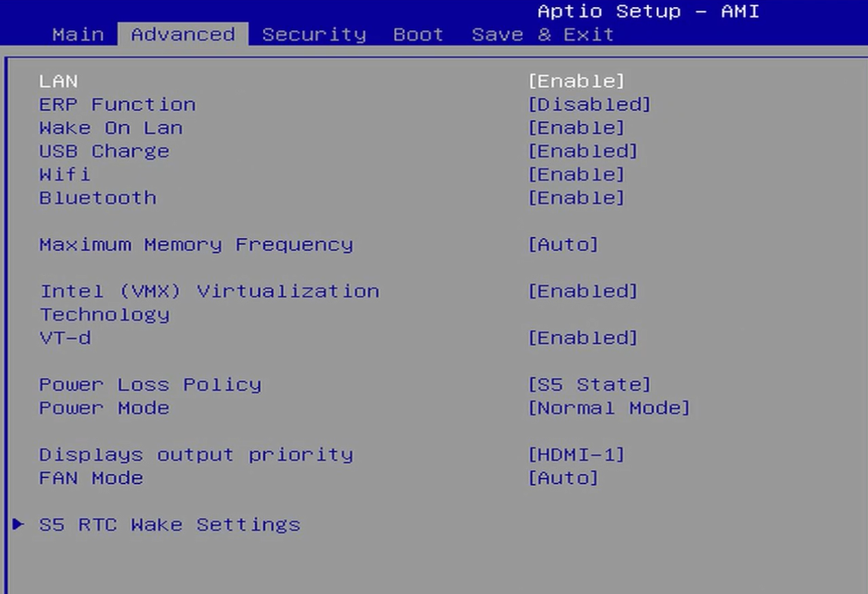Click the USB Charge Enabled value
The image size is (868, 594).
point(583,151)
